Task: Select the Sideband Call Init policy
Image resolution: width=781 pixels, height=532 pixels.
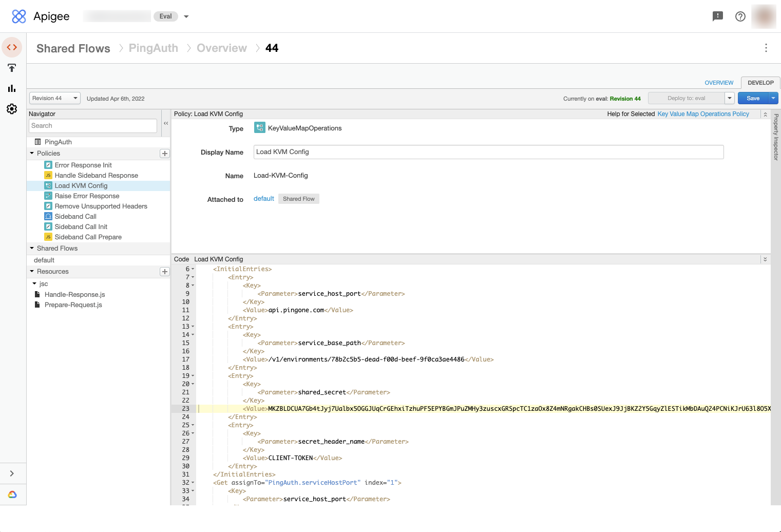Action: point(81,227)
